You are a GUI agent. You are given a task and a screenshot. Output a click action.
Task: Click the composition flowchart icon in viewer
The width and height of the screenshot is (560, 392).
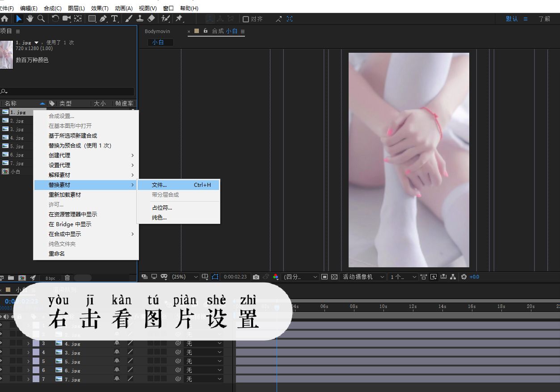[x=453, y=277]
